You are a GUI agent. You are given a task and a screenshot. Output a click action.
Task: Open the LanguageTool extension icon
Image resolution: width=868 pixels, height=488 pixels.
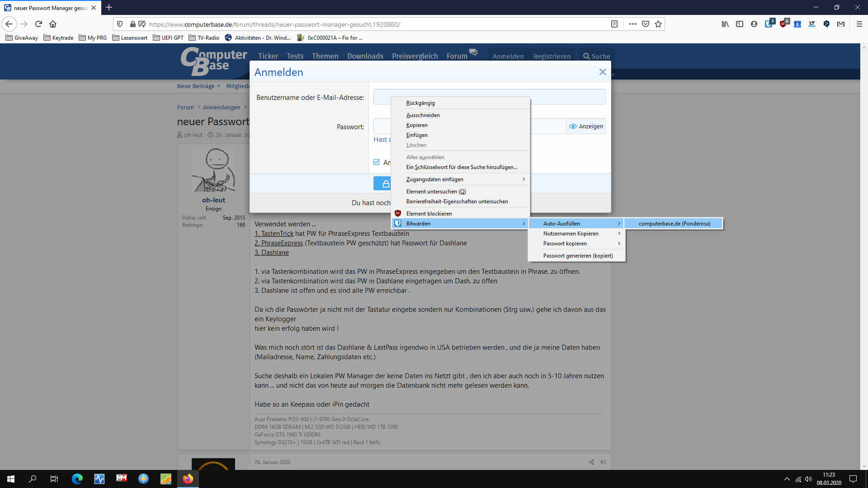point(812,24)
